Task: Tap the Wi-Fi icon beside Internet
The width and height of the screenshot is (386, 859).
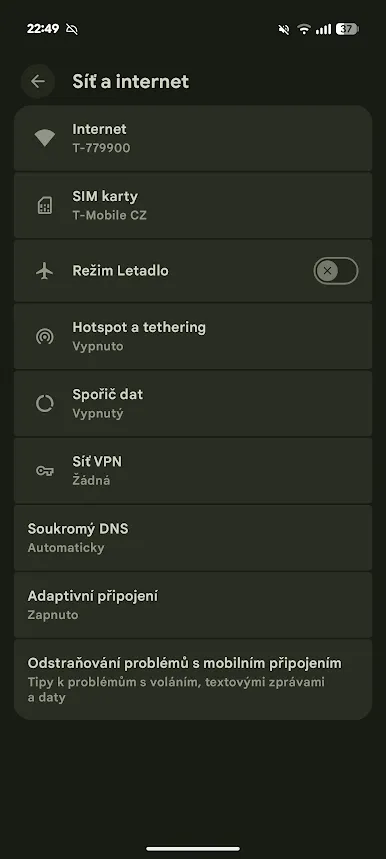Action: [x=44, y=138]
